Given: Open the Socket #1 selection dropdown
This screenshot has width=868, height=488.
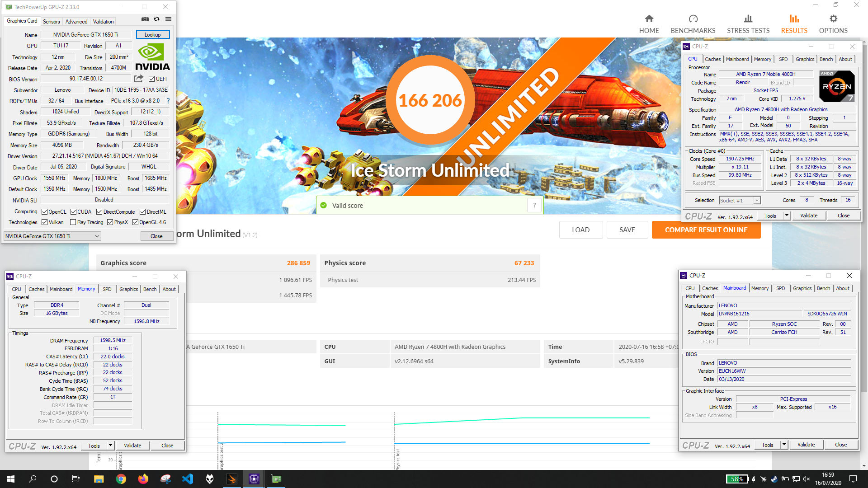Looking at the screenshot, I should pos(740,200).
